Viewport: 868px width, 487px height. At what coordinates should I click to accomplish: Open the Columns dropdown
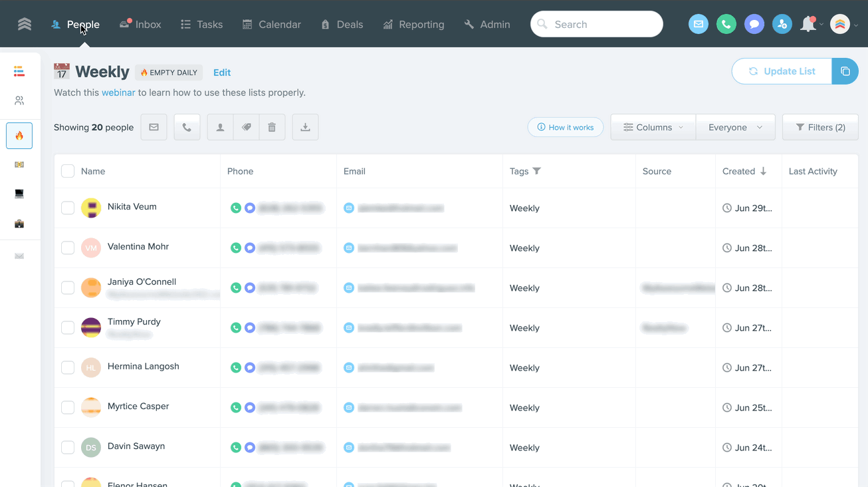click(x=653, y=127)
